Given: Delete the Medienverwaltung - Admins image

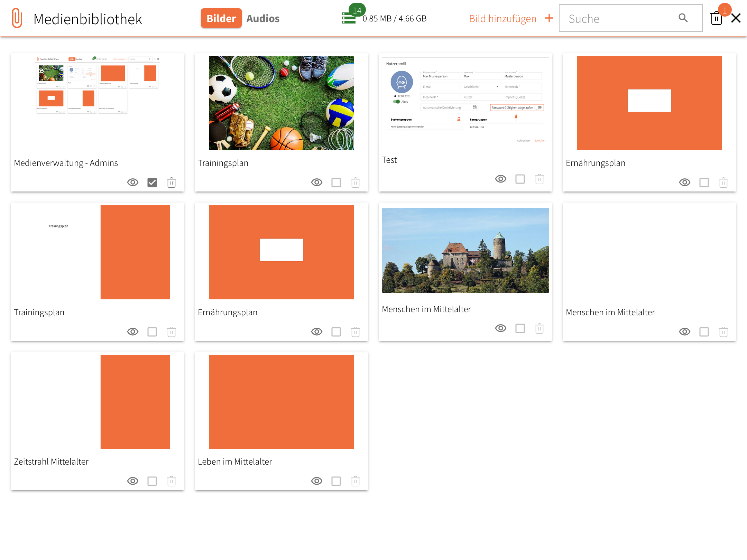Looking at the screenshot, I should [x=172, y=183].
